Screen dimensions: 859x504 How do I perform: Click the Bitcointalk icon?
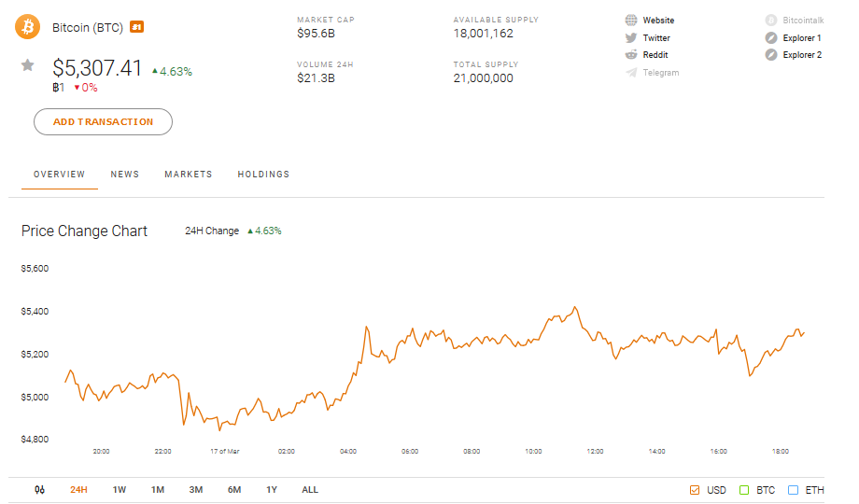point(771,21)
